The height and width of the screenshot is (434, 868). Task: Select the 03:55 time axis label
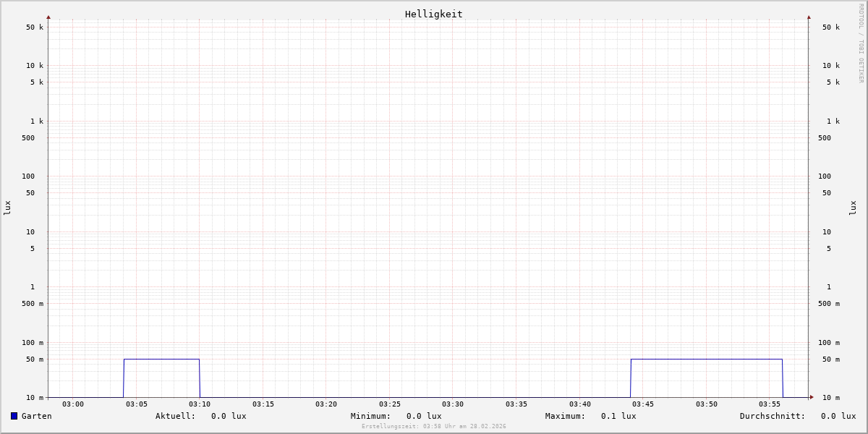[x=770, y=404]
